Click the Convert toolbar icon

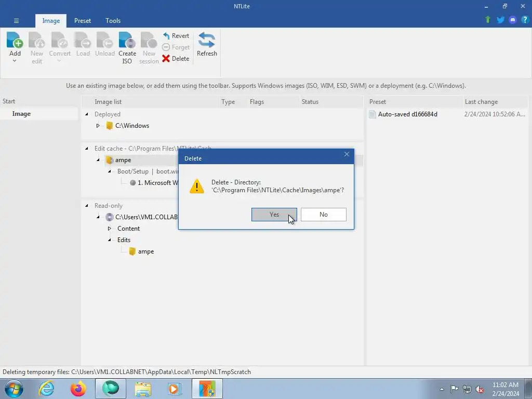click(59, 41)
